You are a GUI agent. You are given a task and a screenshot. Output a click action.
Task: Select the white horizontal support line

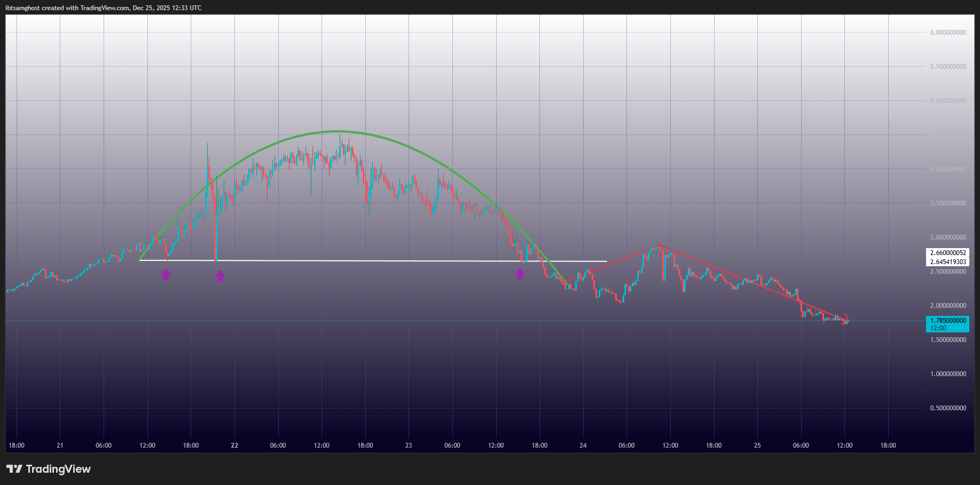pos(373,260)
